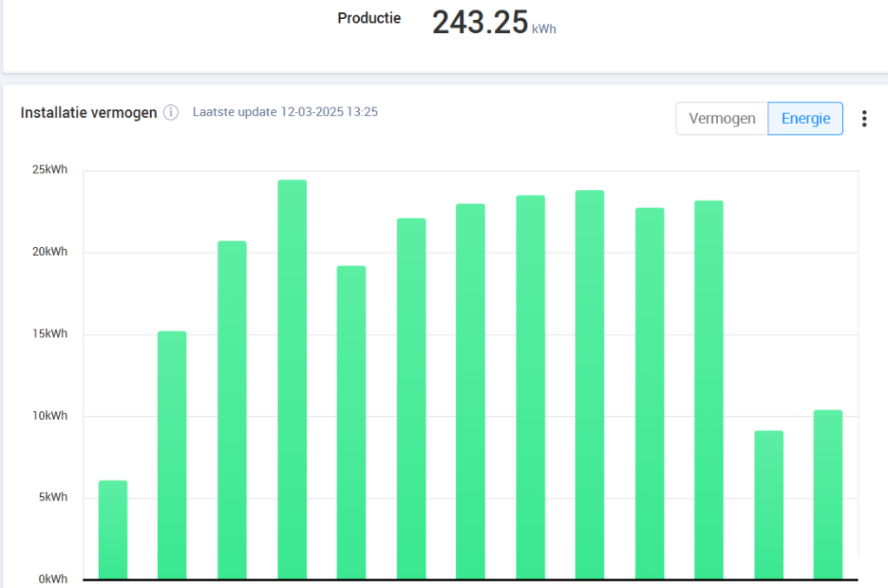Click the 10kWh axis label
Viewport: 888px width, 588px height.
(x=49, y=415)
